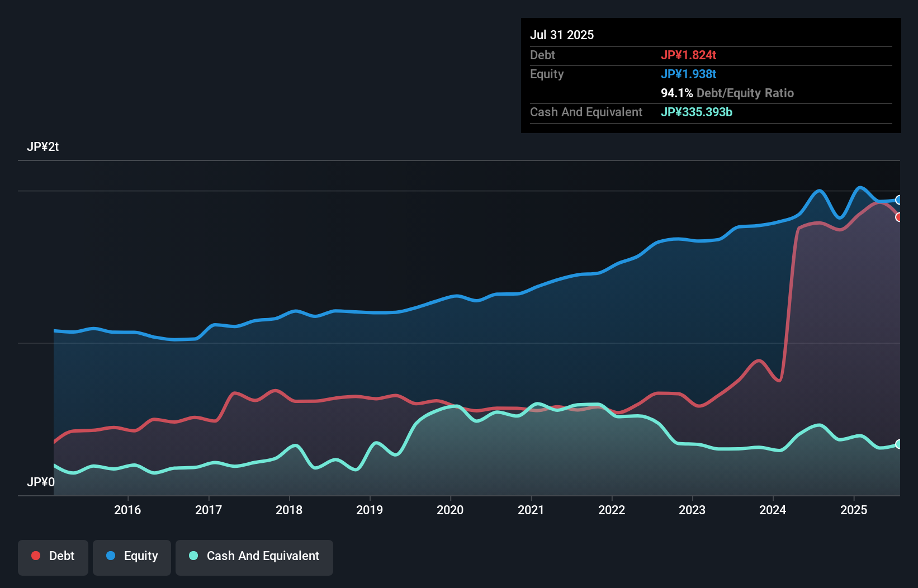The width and height of the screenshot is (918, 588).
Task: Toggle the Cash And Equivalent series visibility
Action: [x=254, y=557]
